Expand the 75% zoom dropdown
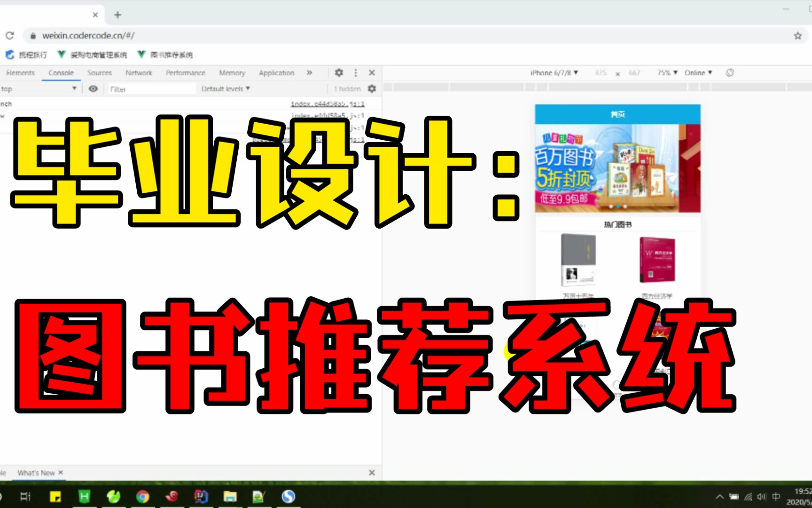The height and width of the screenshot is (508, 812). 667,73
